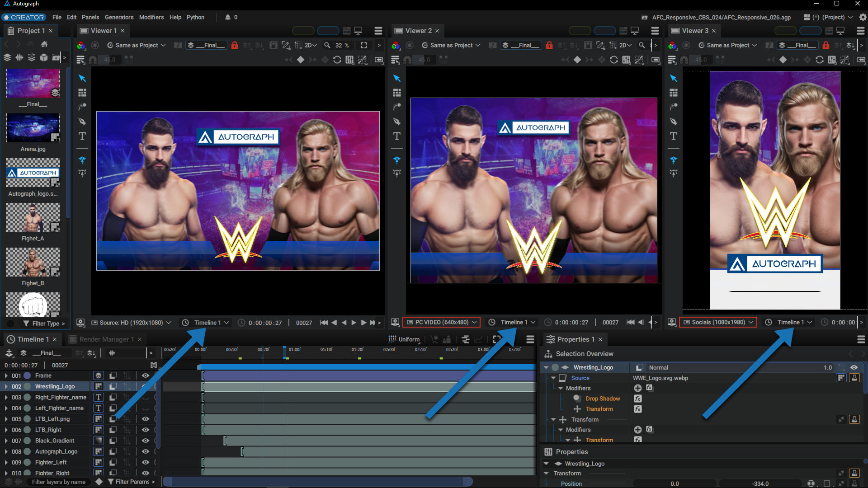
Task: Click the Filter layers by name field
Action: [59, 482]
